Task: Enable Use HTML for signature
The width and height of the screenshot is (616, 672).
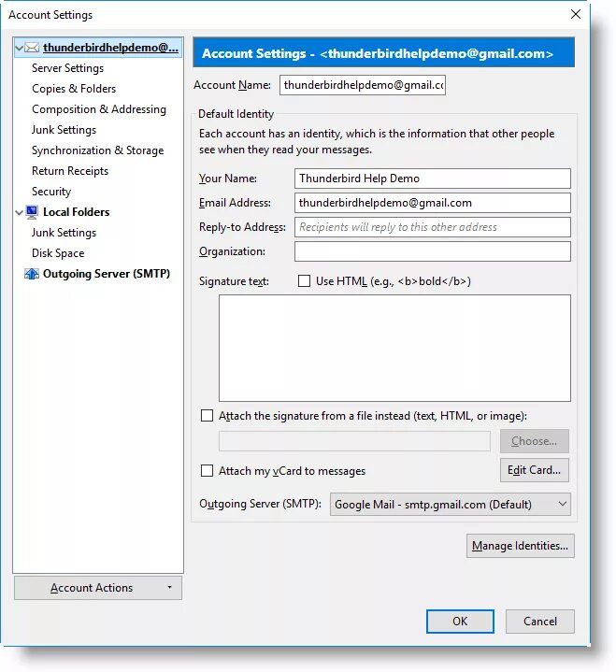Action: click(304, 281)
